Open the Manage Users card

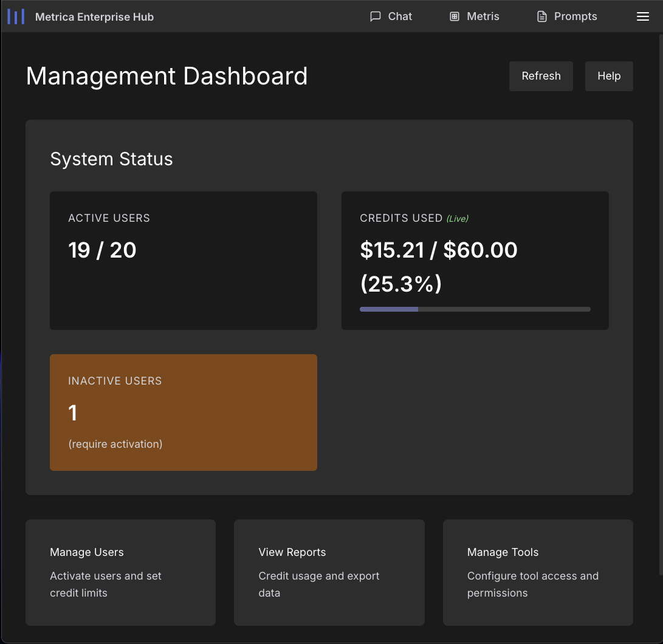120,572
